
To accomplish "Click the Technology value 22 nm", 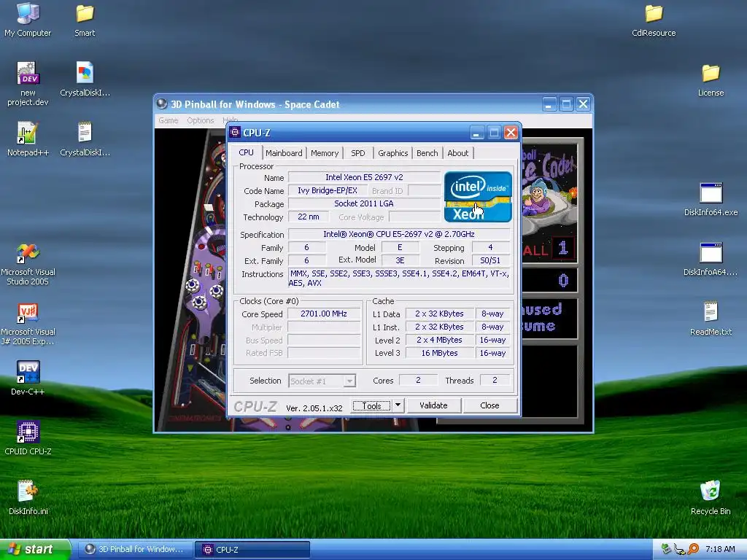I will [309, 217].
